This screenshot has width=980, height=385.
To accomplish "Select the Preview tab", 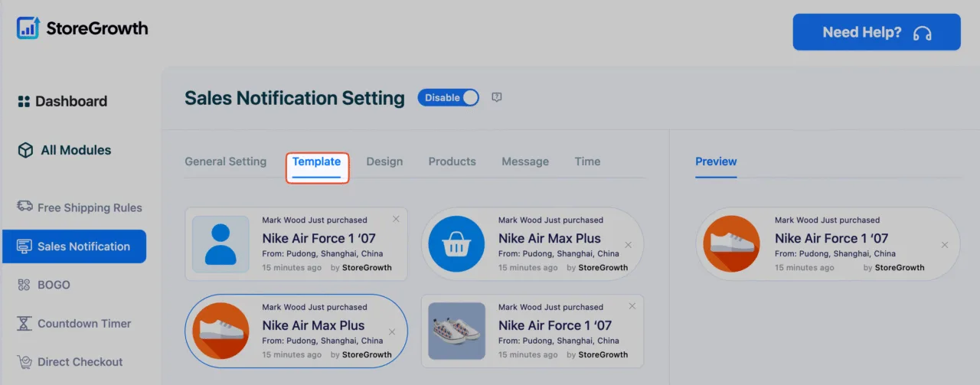I will [716, 162].
